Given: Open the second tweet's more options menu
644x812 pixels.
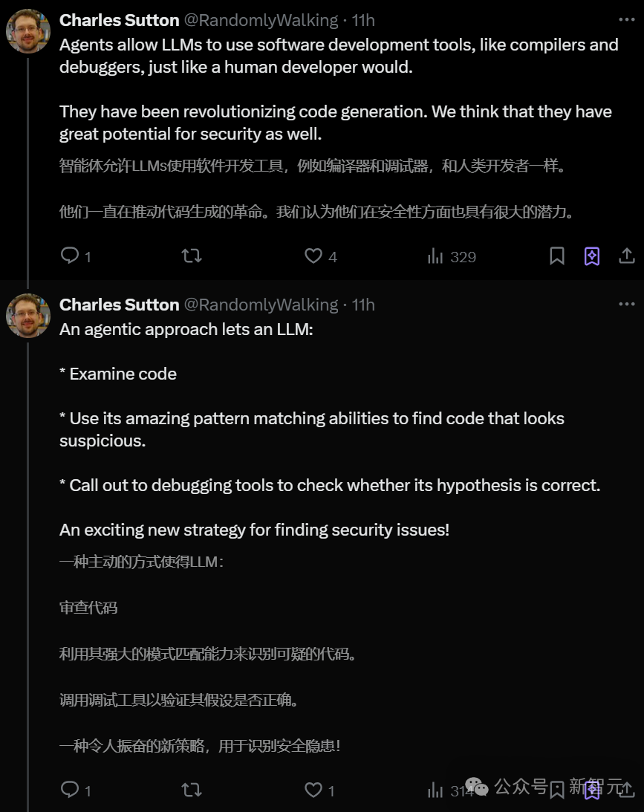Looking at the screenshot, I should tap(627, 305).
